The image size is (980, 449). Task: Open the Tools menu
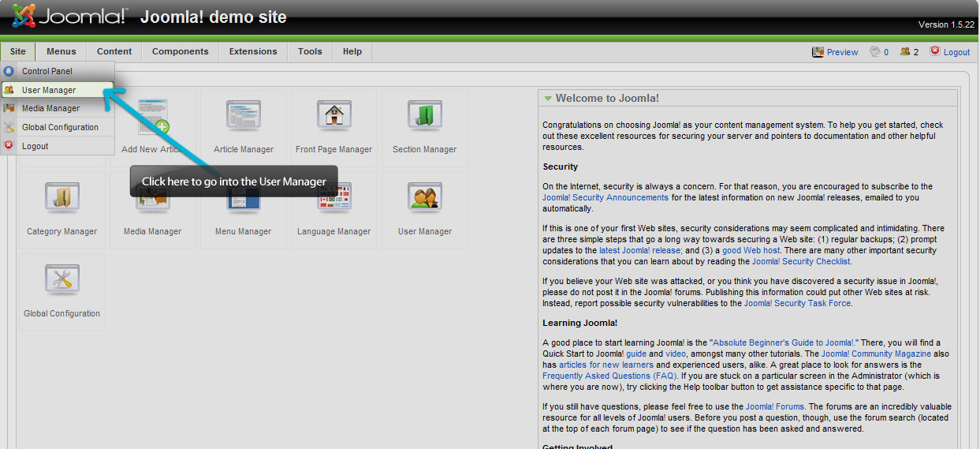(310, 51)
